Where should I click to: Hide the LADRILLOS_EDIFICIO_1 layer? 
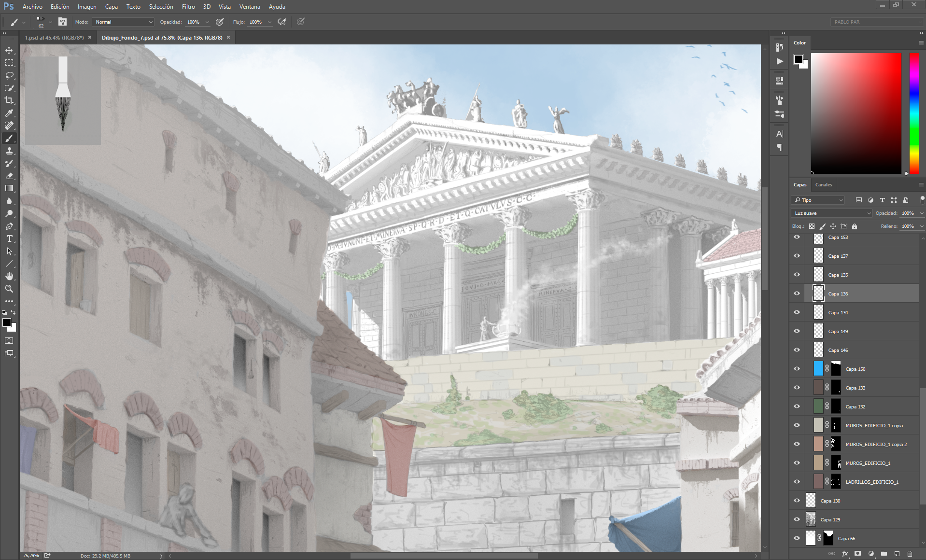(x=797, y=482)
